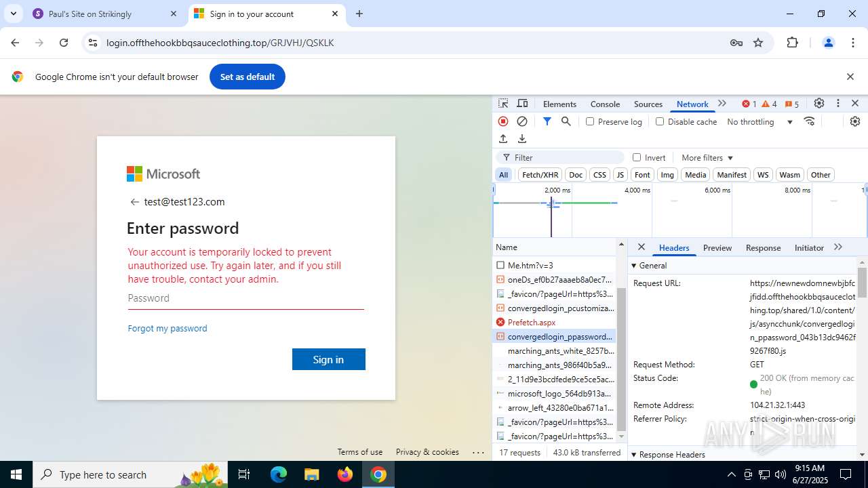Open More filters dropdown
Image resolution: width=868 pixels, height=488 pixels.
(x=707, y=157)
